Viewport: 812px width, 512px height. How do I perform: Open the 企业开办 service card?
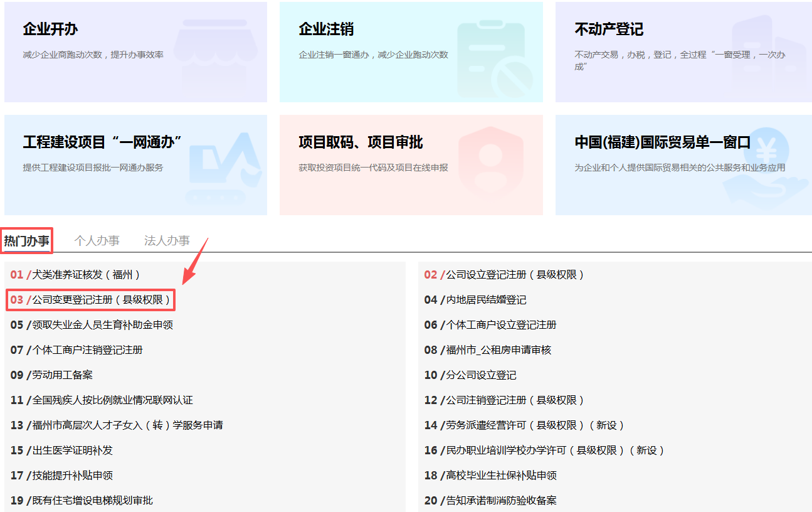(136, 51)
